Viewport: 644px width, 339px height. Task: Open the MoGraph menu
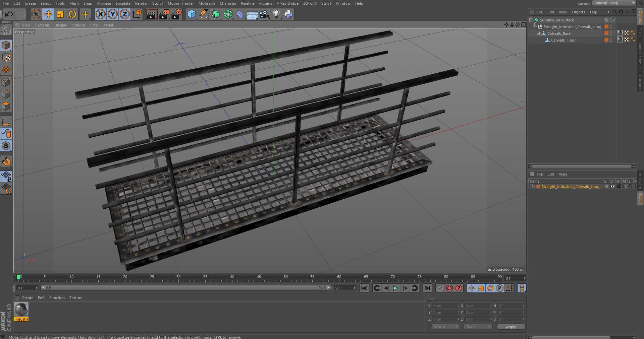tap(207, 3)
